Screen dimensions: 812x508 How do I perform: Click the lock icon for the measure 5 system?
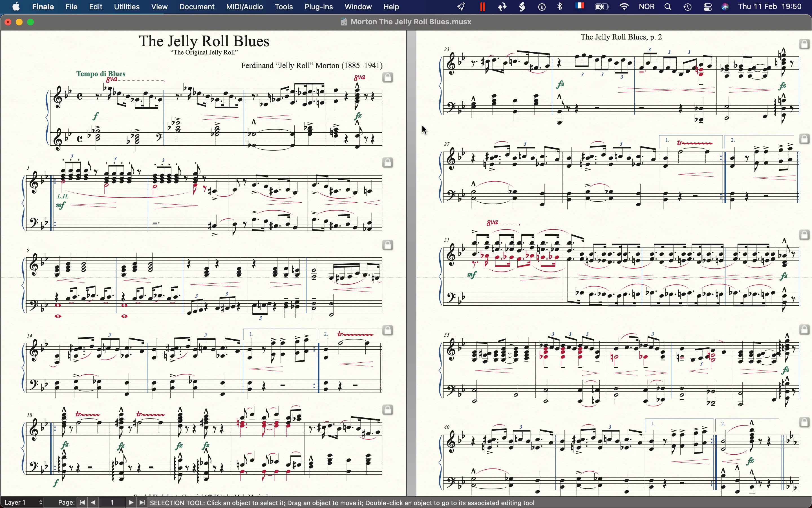point(388,163)
